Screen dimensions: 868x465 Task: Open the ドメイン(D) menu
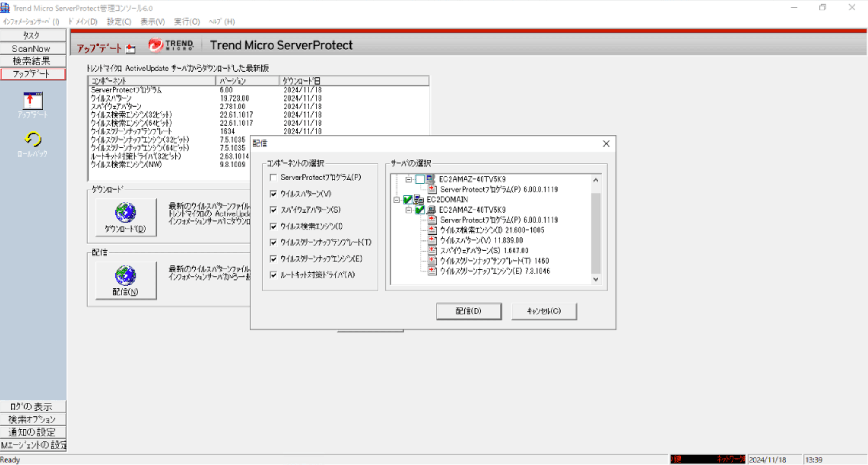point(83,22)
